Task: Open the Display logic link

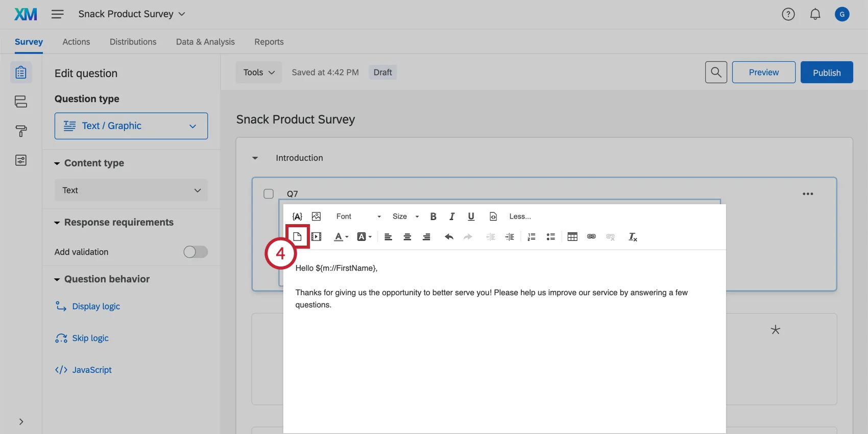Action: tap(96, 306)
